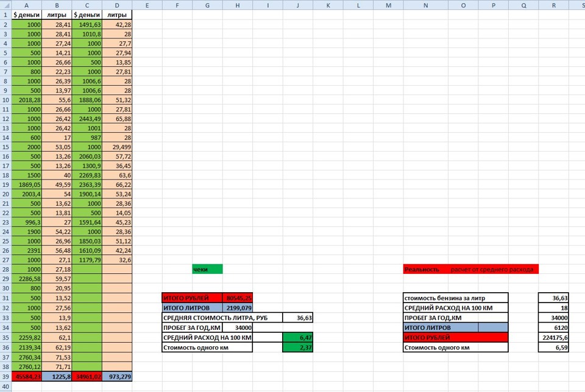Click the 'расчет от среднего расхода' cell
The image size is (585, 392).
493,270
